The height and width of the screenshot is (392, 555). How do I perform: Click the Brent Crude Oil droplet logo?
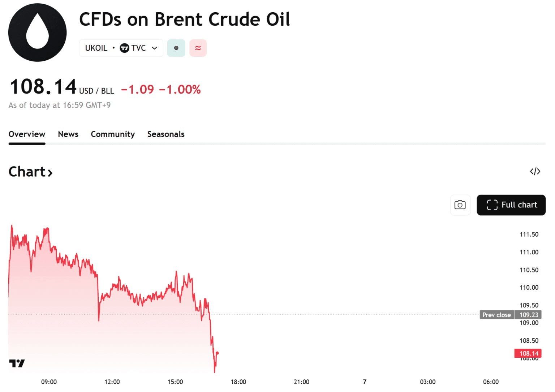pyautogui.click(x=37, y=33)
